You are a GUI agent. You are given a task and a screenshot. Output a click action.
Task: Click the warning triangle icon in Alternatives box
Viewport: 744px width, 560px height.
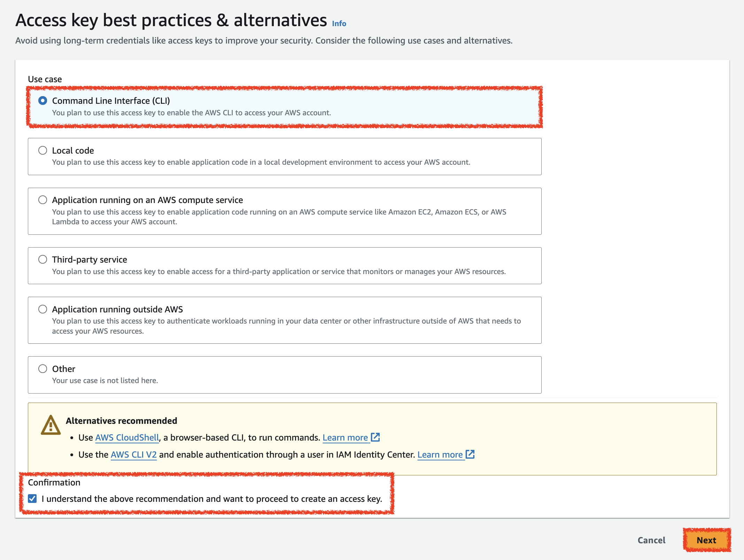point(51,425)
